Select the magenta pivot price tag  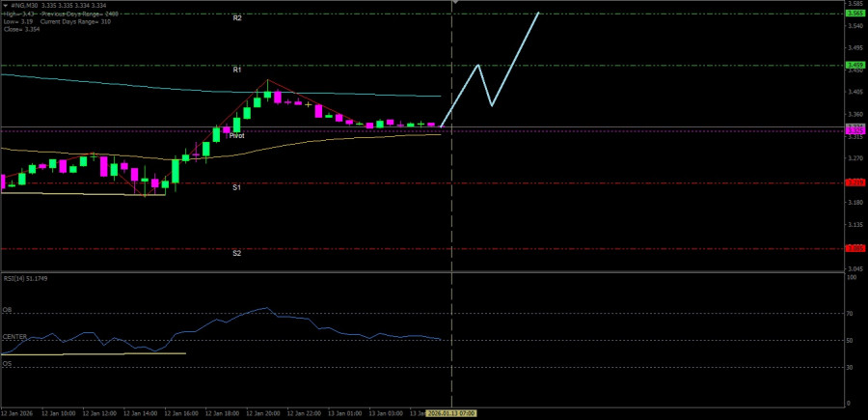pos(854,130)
